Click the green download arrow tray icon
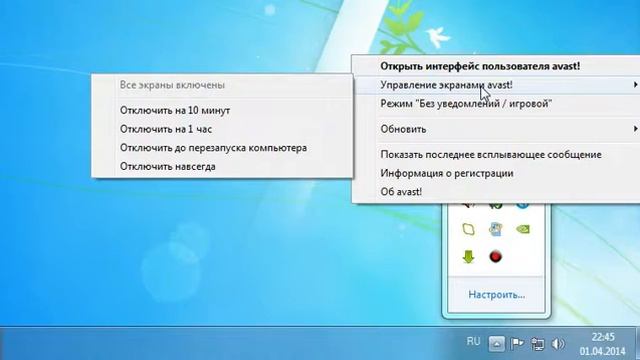Viewport: 640px width, 360px height. pyautogui.click(x=469, y=257)
